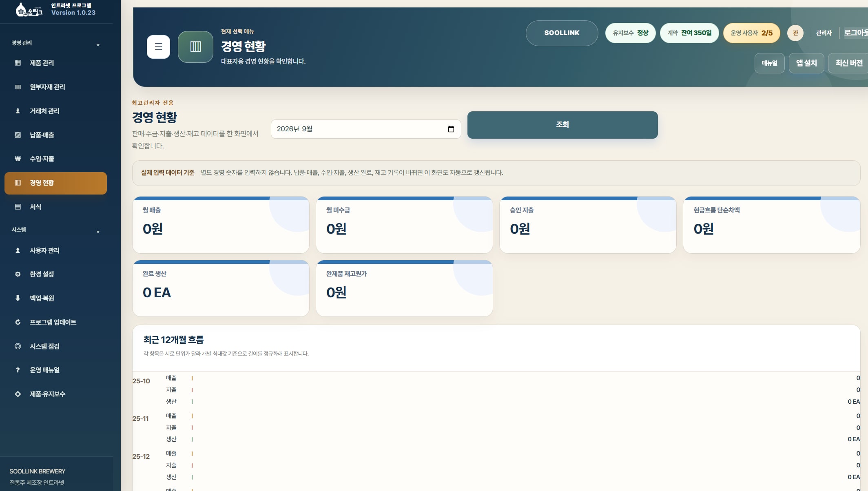Open the calendar picker icon in date field
The height and width of the screenshot is (491, 868).
451,129
